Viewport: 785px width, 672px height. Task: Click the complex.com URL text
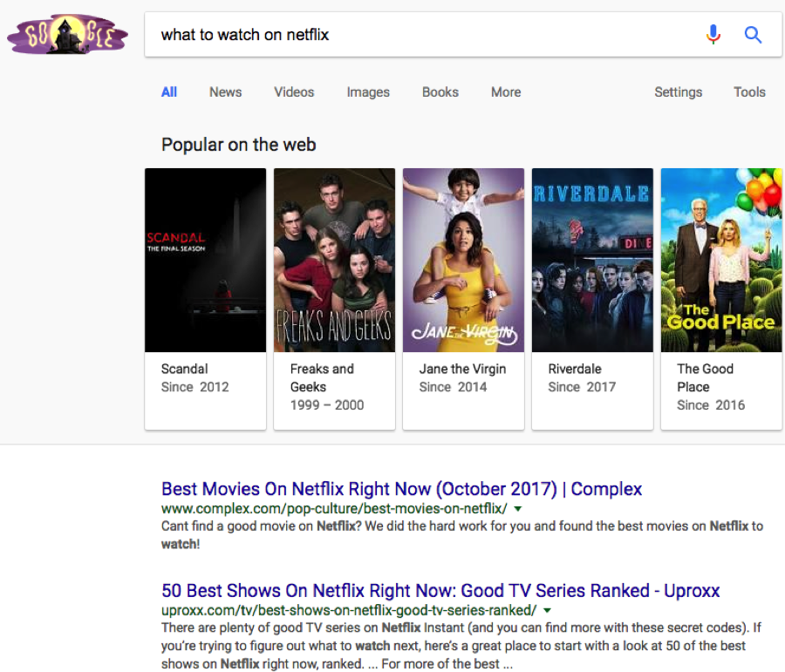pos(334,509)
